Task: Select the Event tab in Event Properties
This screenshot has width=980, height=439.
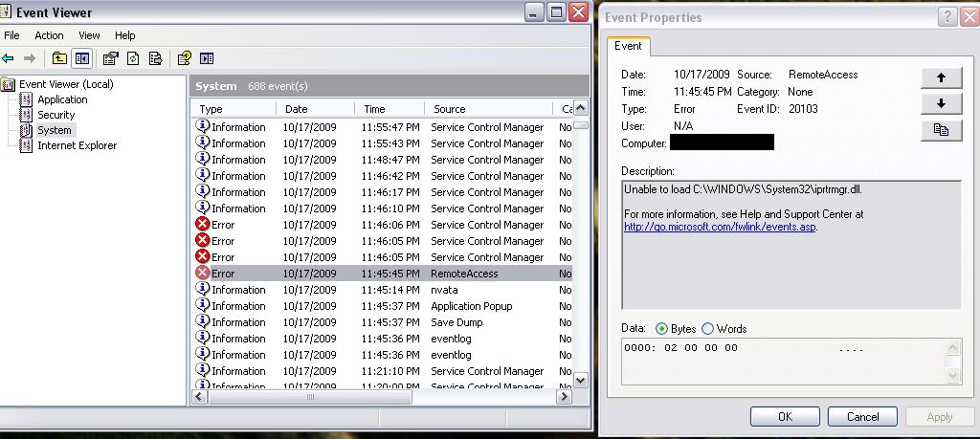Action: pyautogui.click(x=628, y=46)
